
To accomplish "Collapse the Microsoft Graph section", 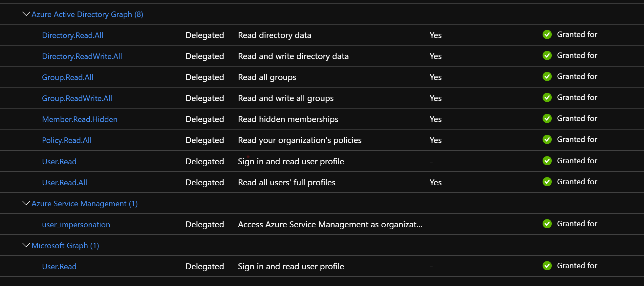I will pos(26,245).
